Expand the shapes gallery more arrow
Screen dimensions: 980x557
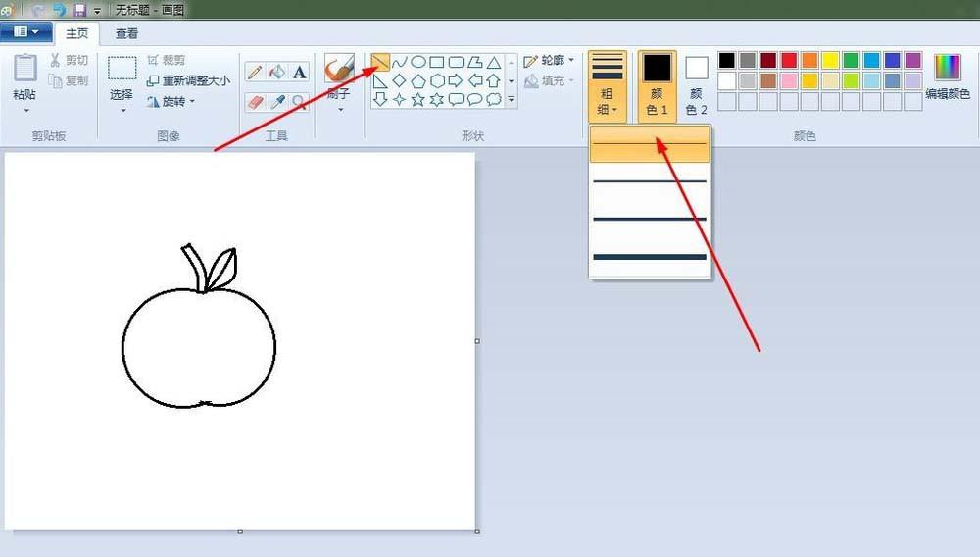point(511,99)
